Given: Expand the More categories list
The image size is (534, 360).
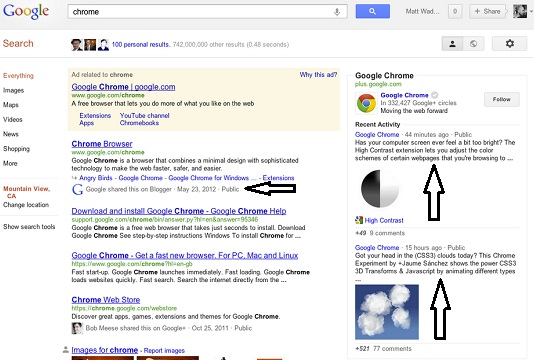Looking at the screenshot, I should click(x=10, y=163).
